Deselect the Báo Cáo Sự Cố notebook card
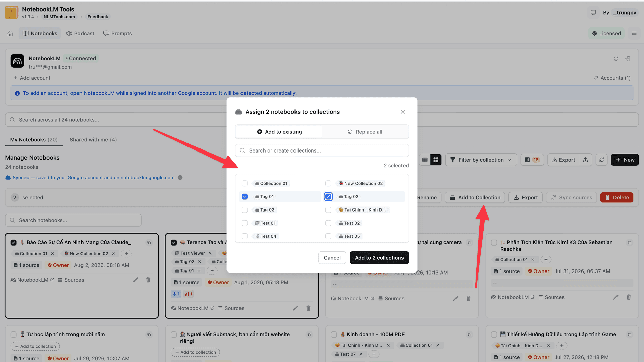The image size is (644, 362). [x=14, y=243]
